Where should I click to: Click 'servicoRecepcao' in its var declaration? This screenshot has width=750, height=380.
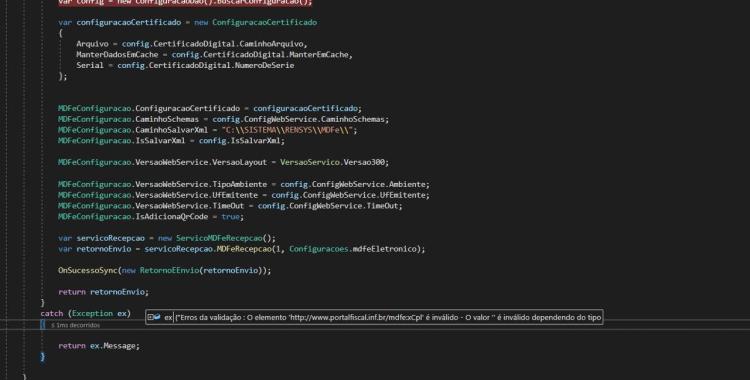[x=110, y=238]
